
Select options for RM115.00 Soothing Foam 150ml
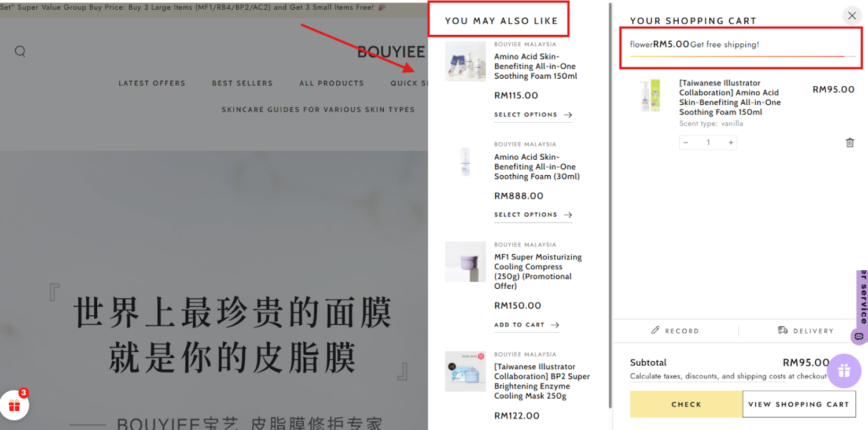tap(532, 115)
